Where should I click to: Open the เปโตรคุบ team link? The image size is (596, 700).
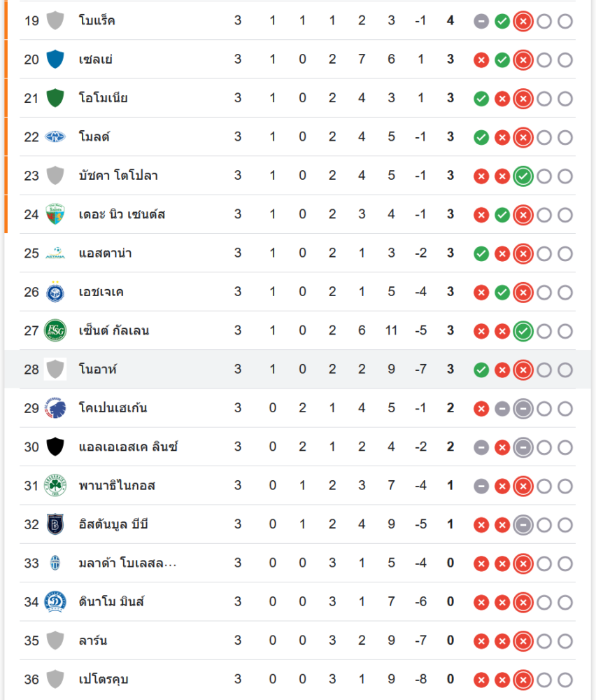[104, 679]
